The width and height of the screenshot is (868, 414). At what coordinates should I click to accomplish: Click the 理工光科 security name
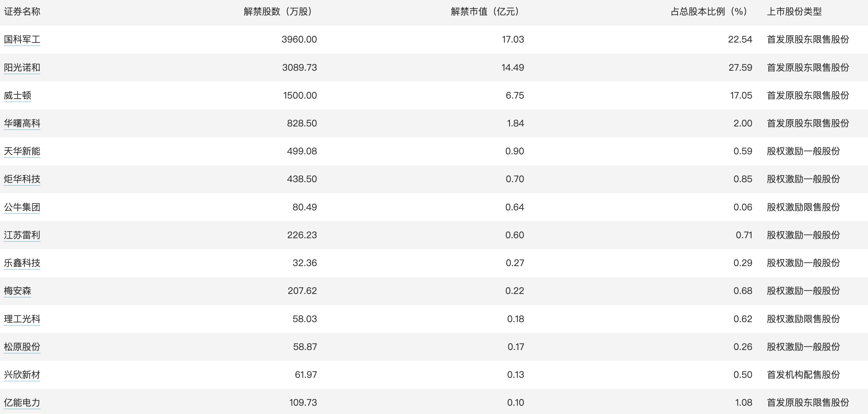pyautogui.click(x=22, y=319)
